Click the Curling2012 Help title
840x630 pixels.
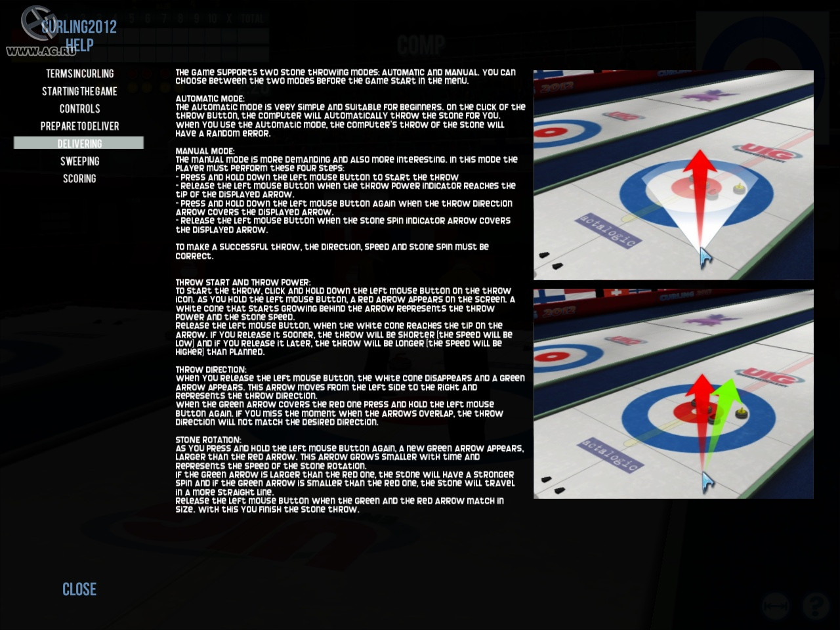pos(79,35)
